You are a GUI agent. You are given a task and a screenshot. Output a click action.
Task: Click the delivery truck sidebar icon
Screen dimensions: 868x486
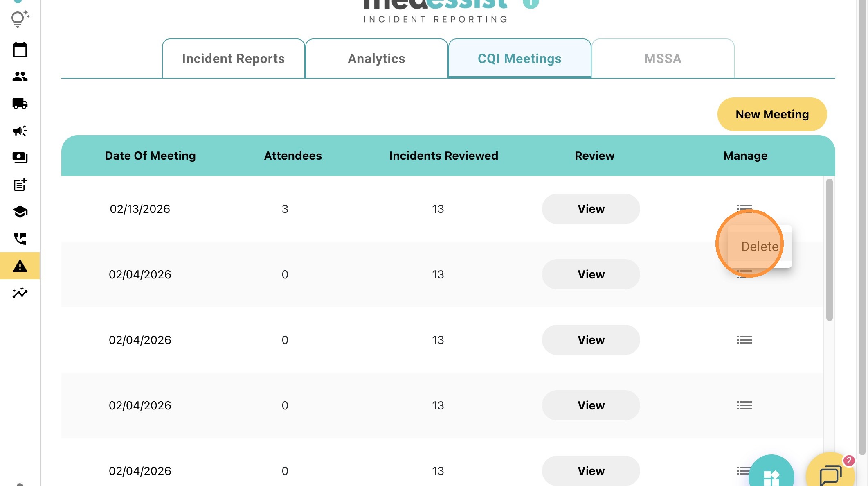tap(20, 104)
